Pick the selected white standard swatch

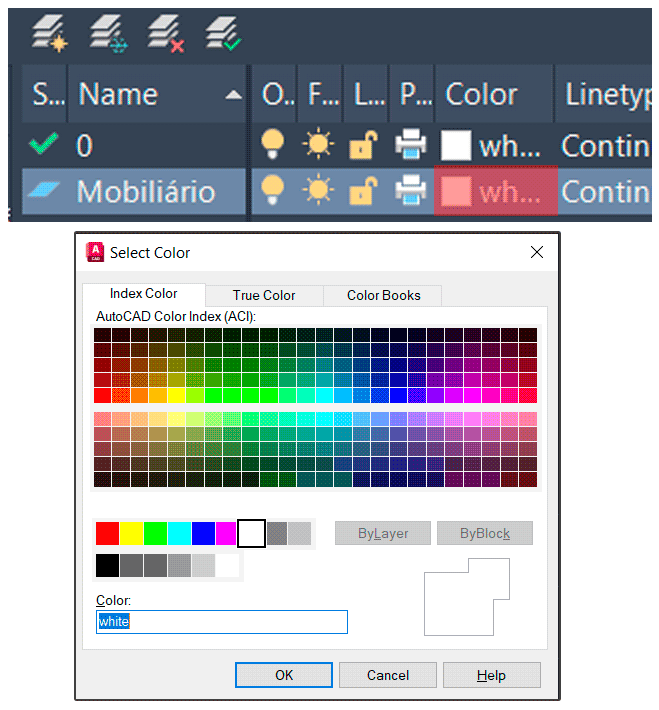(251, 533)
